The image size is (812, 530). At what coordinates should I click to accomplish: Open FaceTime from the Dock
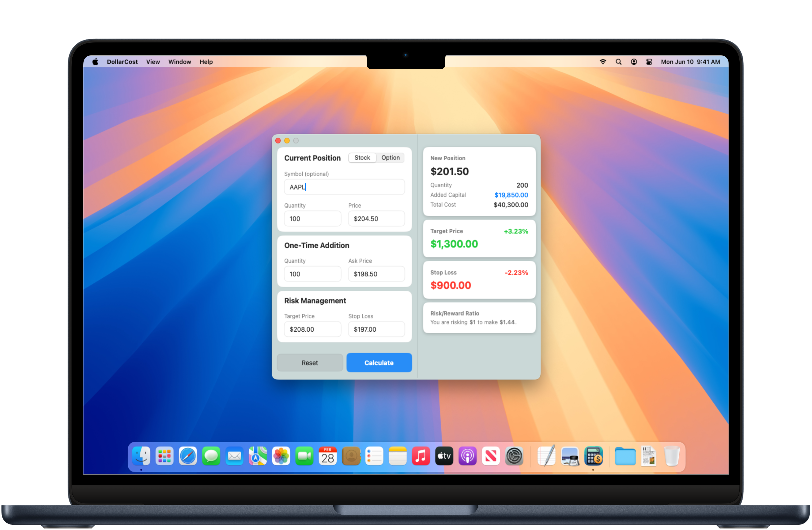pyautogui.click(x=304, y=456)
